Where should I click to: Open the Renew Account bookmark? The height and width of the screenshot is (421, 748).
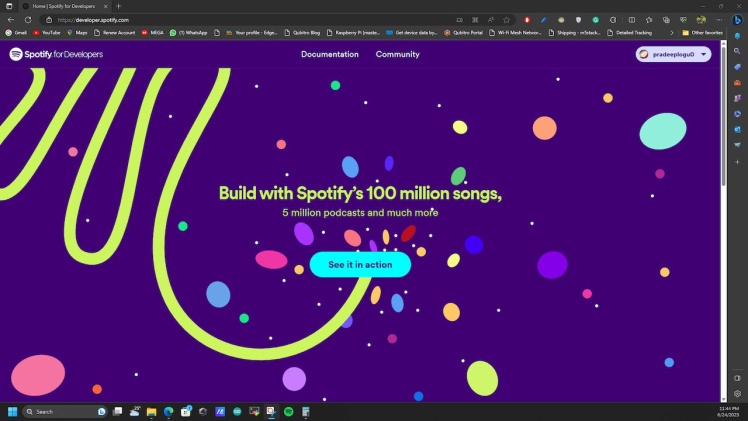coord(114,33)
